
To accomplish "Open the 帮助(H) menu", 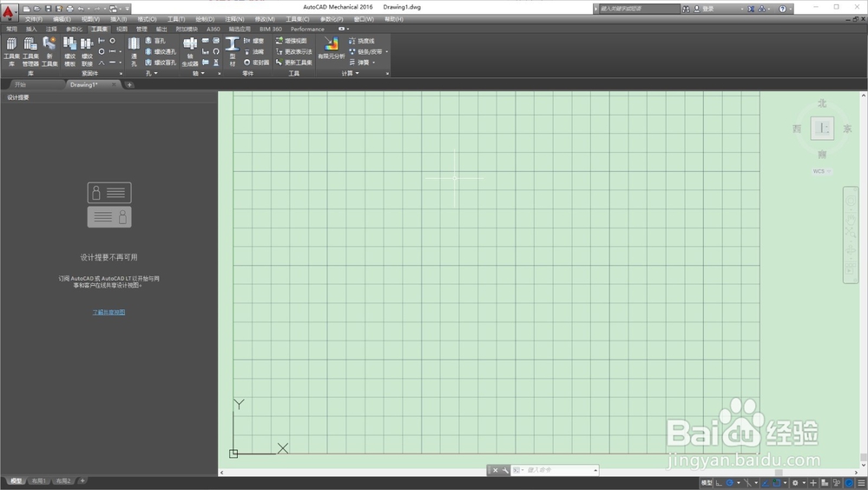I will (x=393, y=19).
